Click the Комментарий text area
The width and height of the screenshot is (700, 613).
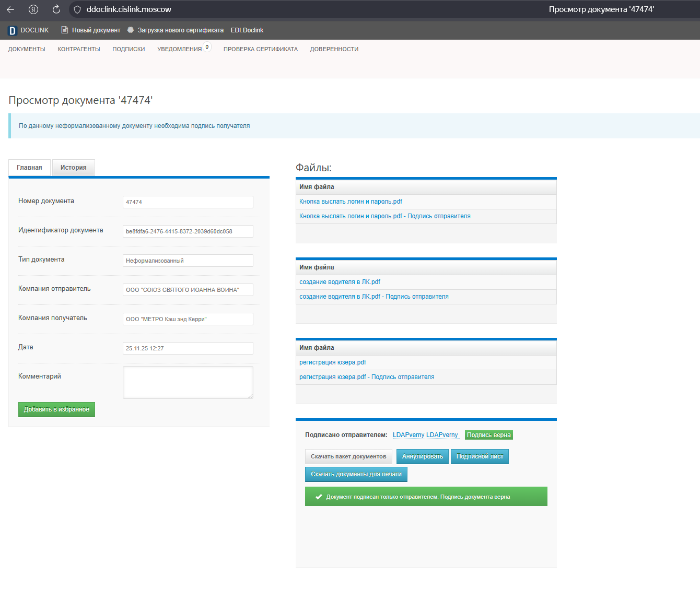point(188,382)
